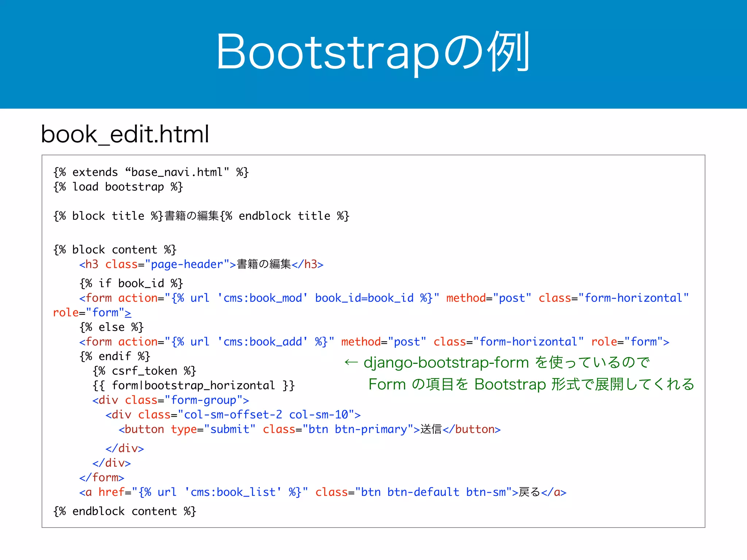Click the '{% endif %}' line
This screenshot has width=747, height=560.
pos(115,356)
